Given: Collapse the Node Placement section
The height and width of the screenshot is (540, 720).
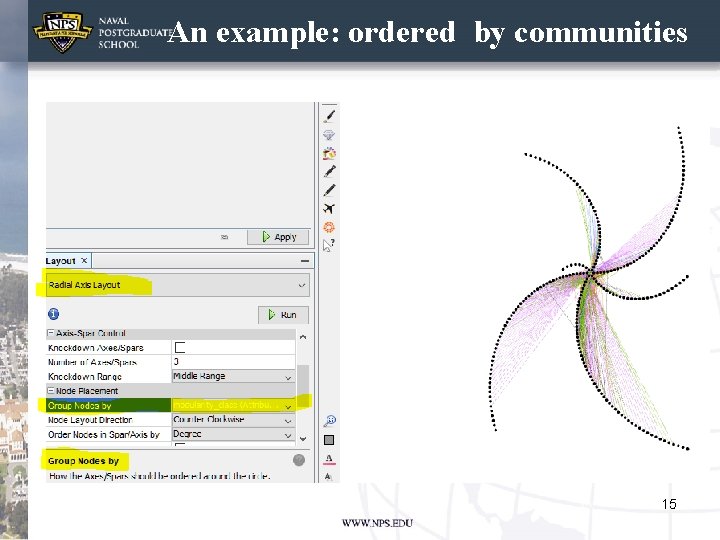Looking at the screenshot, I should coord(51,391).
